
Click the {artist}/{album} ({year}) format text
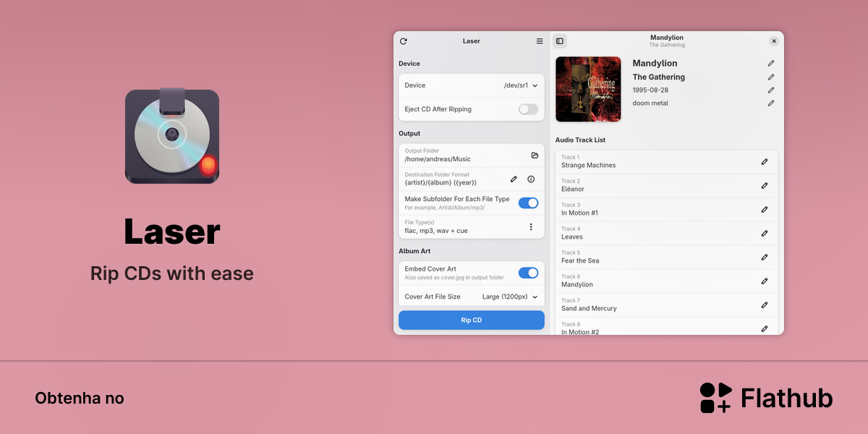tap(441, 182)
